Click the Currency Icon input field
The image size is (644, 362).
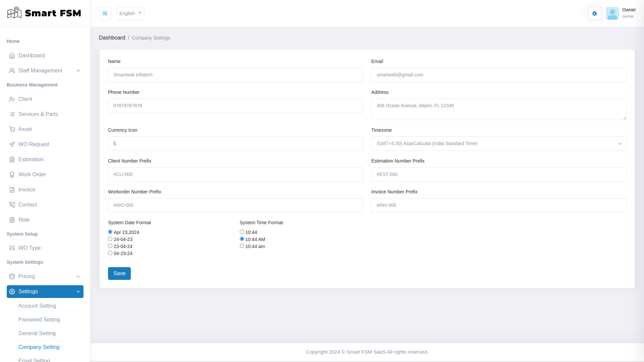point(235,143)
